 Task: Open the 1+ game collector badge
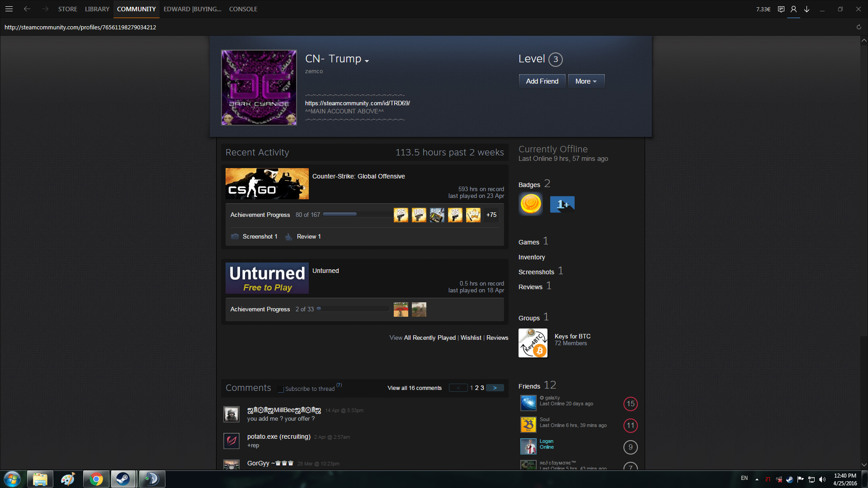point(562,204)
